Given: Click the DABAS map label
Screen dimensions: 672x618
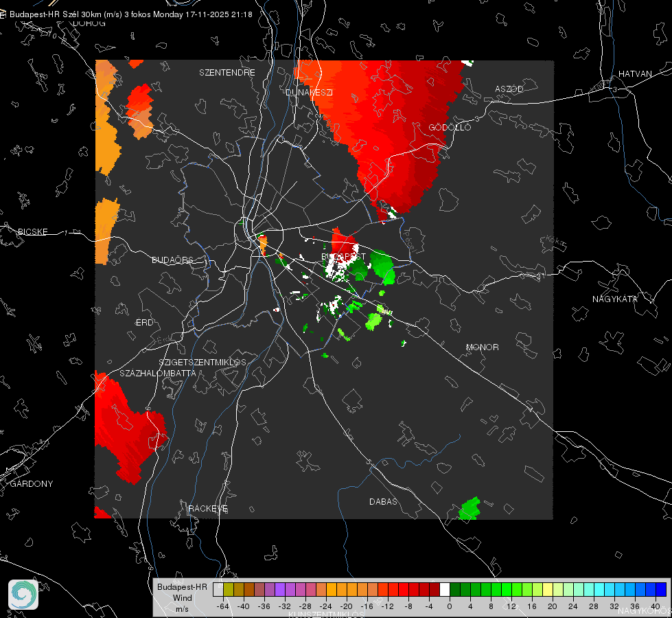Looking at the screenshot, I should click(x=383, y=501).
